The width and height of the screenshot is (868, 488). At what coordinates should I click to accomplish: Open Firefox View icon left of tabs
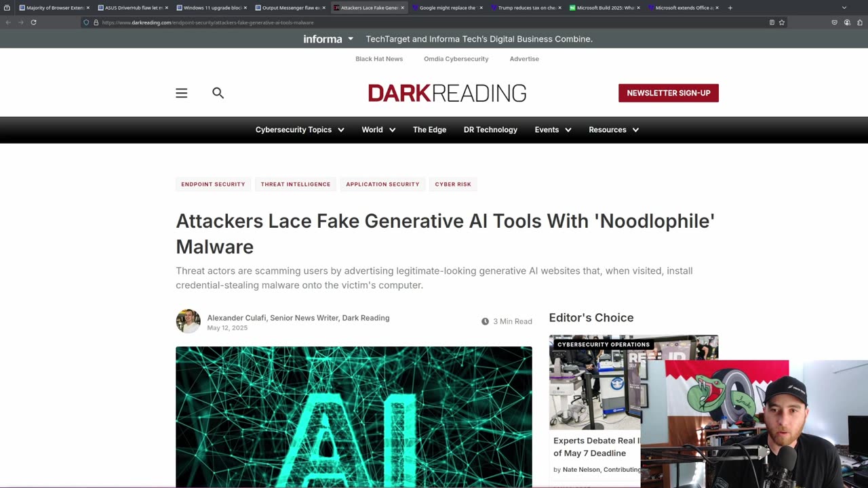click(x=7, y=8)
